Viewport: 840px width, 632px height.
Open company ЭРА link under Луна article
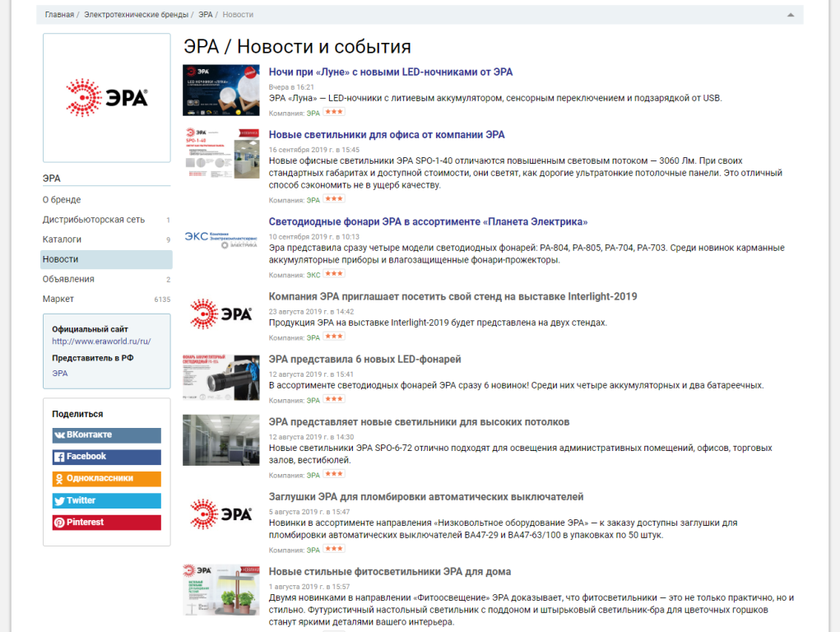pyautogui.click(x=313, y=114)
